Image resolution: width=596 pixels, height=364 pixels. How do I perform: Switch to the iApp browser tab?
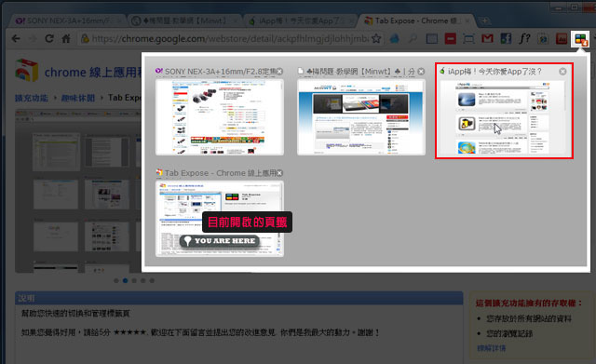pos(300,20)
